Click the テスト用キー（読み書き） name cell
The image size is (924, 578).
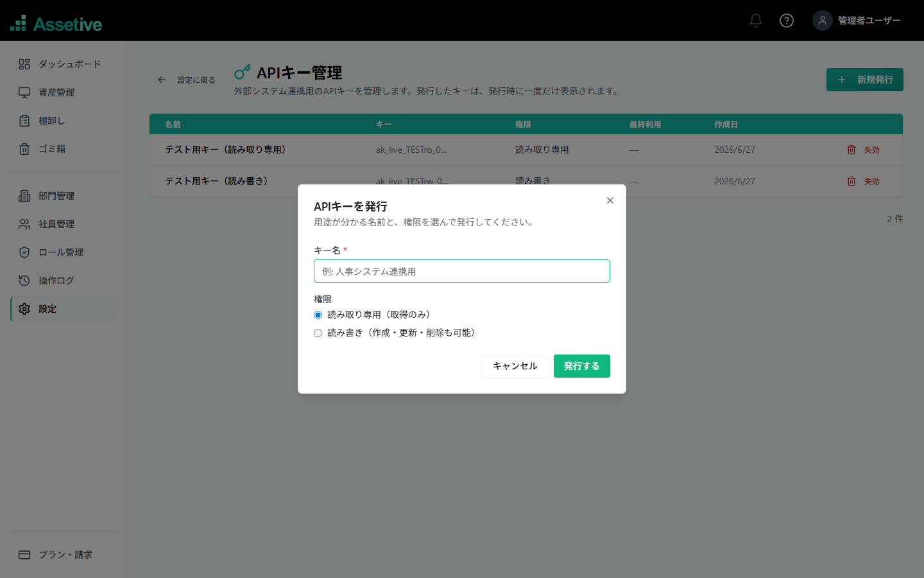point(217,181)
